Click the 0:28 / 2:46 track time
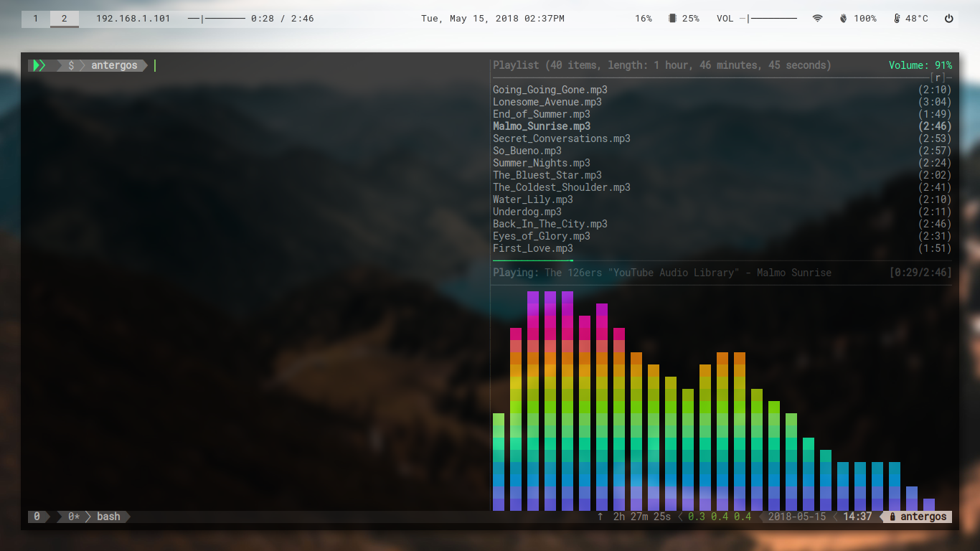This screenshot has width=980, height=551. [283, 19]
